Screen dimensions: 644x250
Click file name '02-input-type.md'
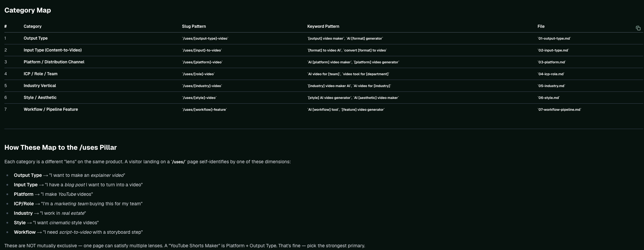point(553,50)
